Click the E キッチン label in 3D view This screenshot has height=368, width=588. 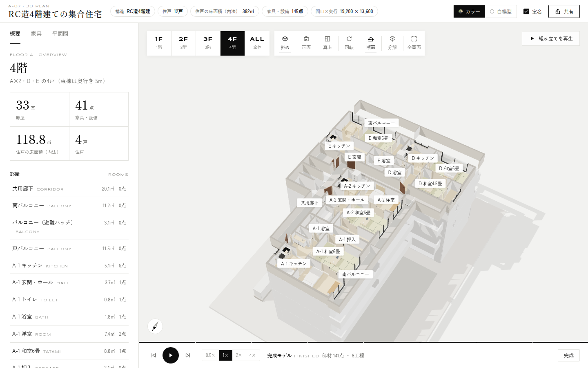[x=339, y=146]
